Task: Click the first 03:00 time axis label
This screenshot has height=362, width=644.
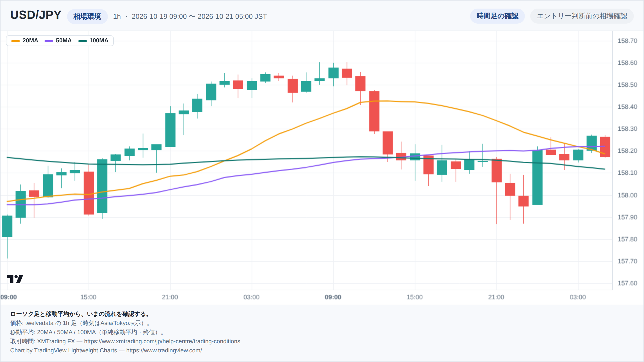Action: point(251,297)
